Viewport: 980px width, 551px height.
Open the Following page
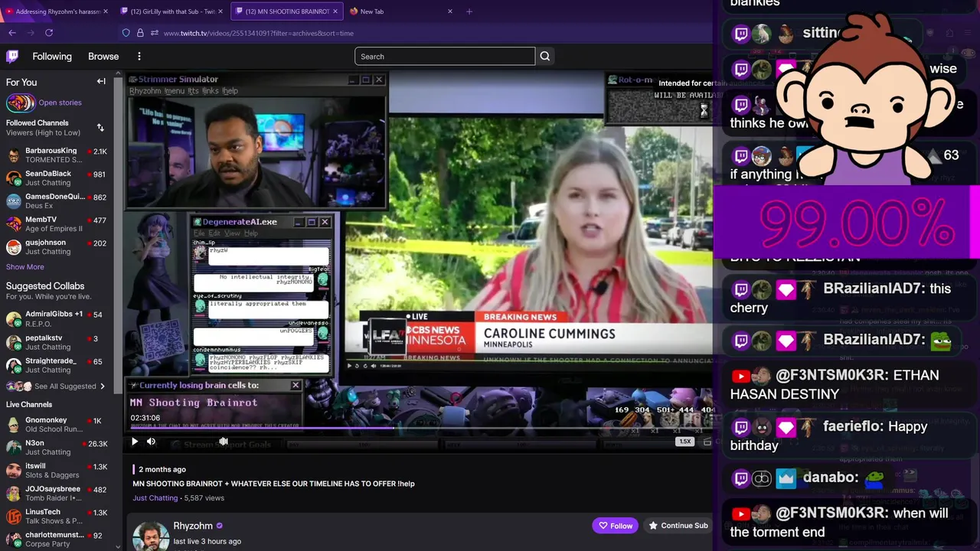[x=52, y=56]
